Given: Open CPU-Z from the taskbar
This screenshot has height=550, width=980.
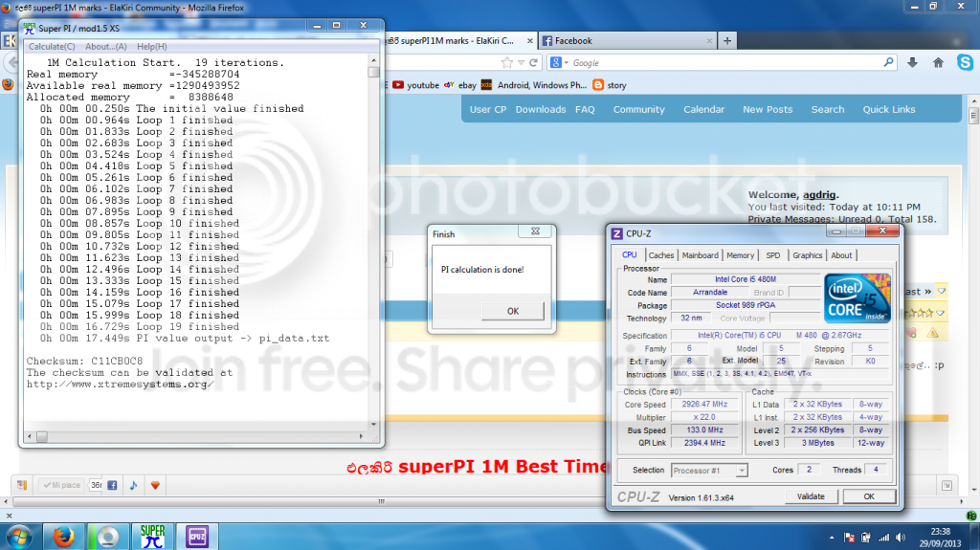Looking at the screenshot, I should pos(197,537).
